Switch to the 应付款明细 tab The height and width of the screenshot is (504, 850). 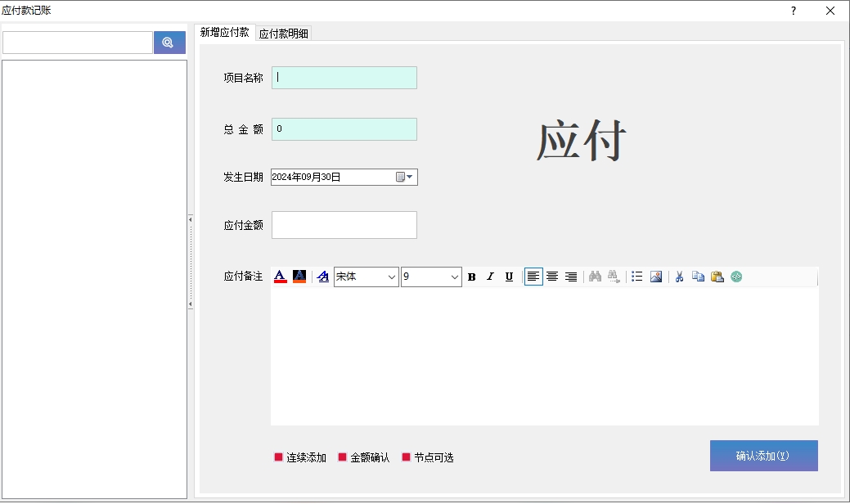[284, 34]
